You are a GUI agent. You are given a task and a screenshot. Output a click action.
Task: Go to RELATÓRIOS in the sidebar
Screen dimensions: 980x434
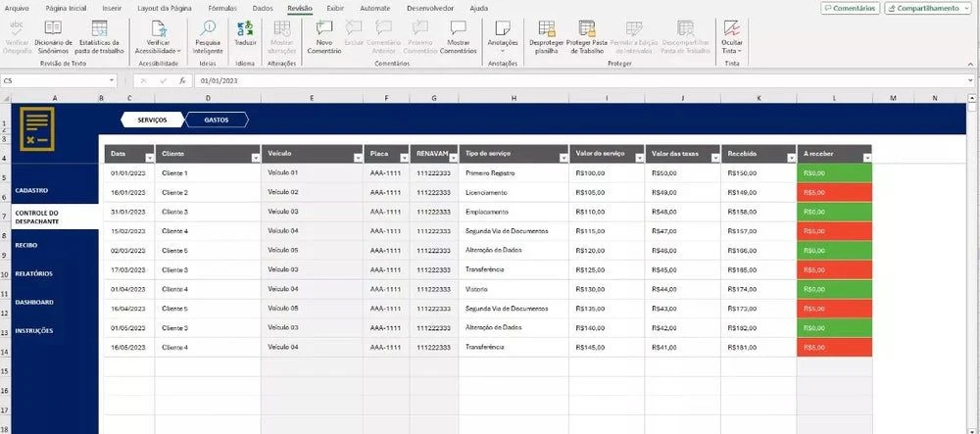tap(33, 273)
